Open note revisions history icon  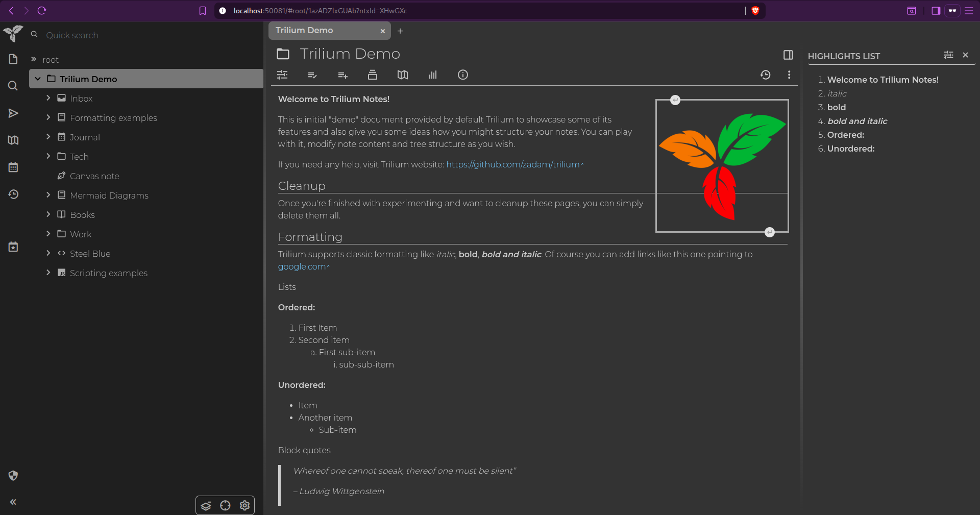(765, 75)
